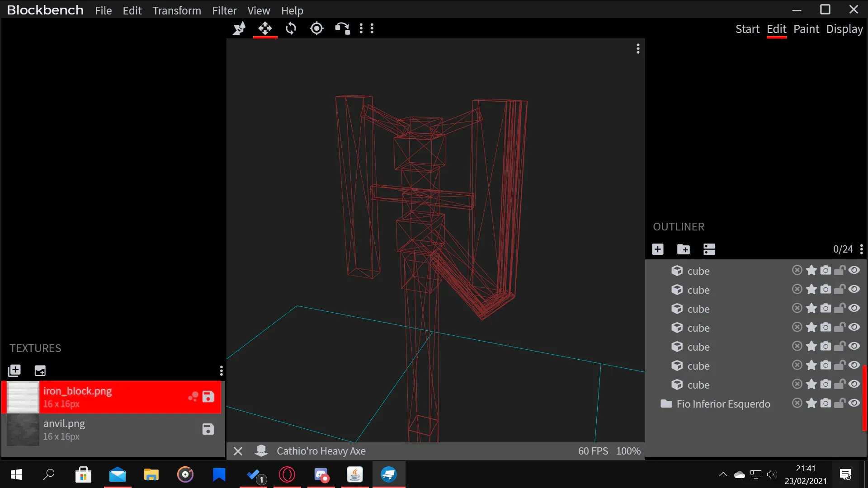Click the Cathio'ro Heavy Axe project name
The height and width of the screenshot is (488, 868).
click(x=321, y=451)
